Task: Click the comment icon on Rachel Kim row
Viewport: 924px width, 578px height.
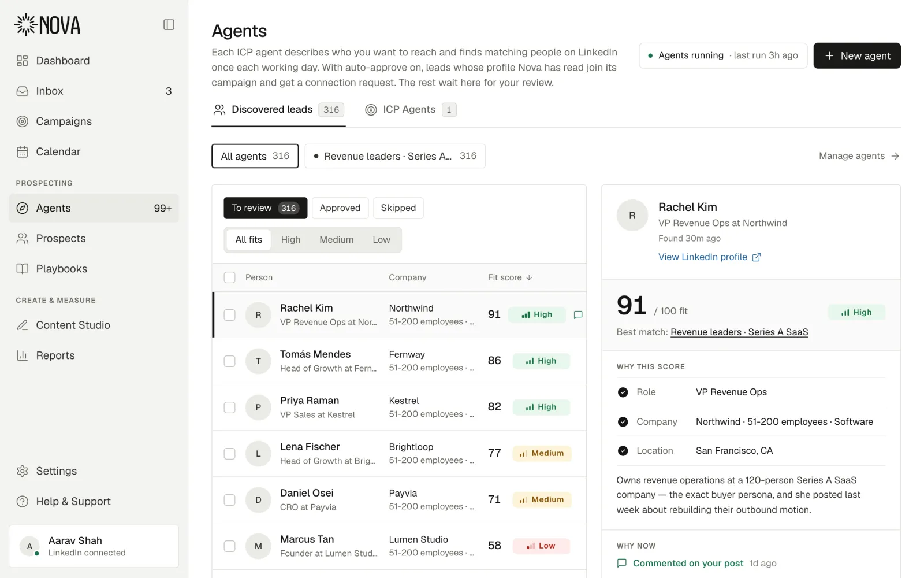Action: point(577,315)
